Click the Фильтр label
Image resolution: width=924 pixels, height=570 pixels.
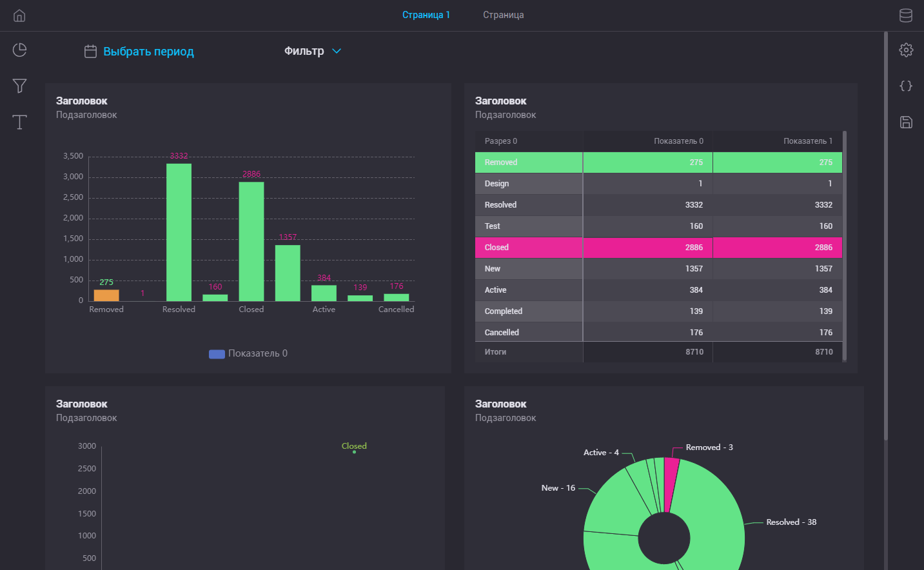pos(304,51)
